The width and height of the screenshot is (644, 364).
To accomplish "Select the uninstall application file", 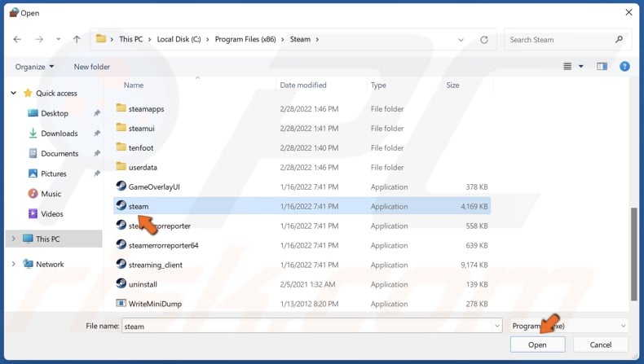I will pyautogui.click(x=143, y=284).
